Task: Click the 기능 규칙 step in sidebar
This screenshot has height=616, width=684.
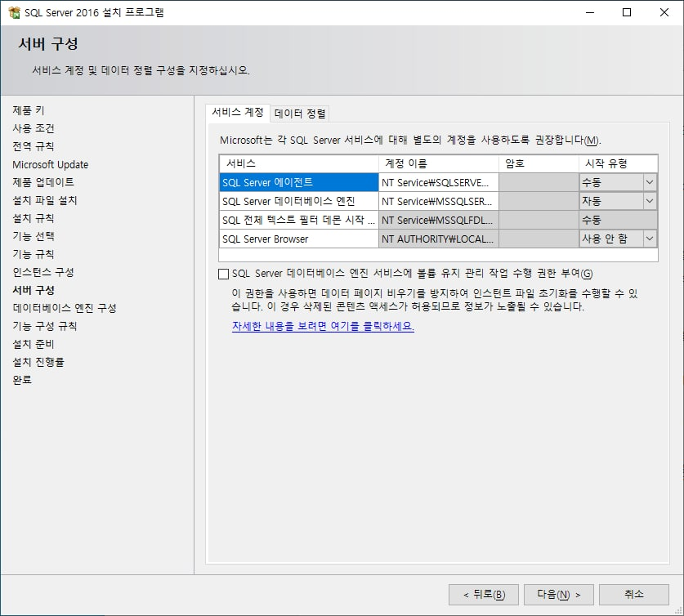Action: (x=34, y=254)
